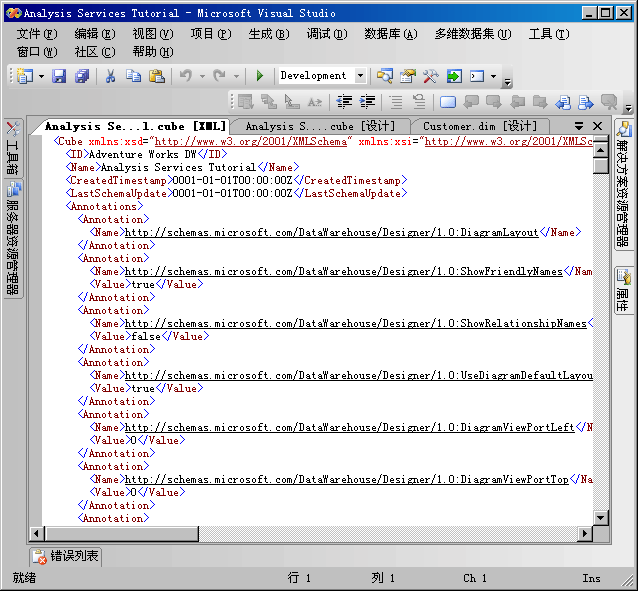Viewport: 638px width, 591px height.
Task: Open the Solution Explorer side tab on right
Action: [623, 185]
